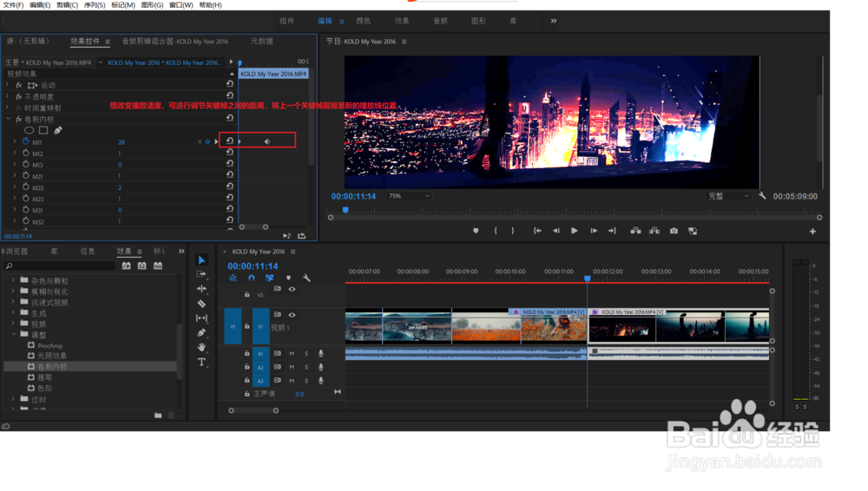Create an ellipse mask for 卷积内核
The image size is (868, 491).
click(30, 130)
